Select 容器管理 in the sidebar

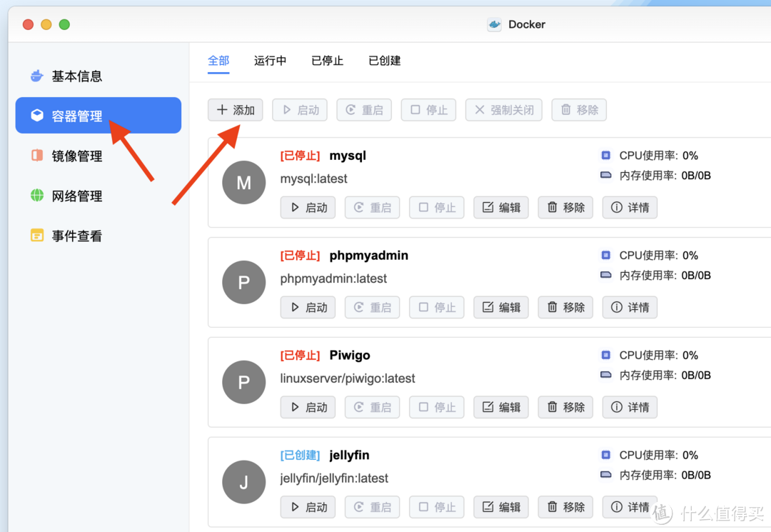[99, 116]
